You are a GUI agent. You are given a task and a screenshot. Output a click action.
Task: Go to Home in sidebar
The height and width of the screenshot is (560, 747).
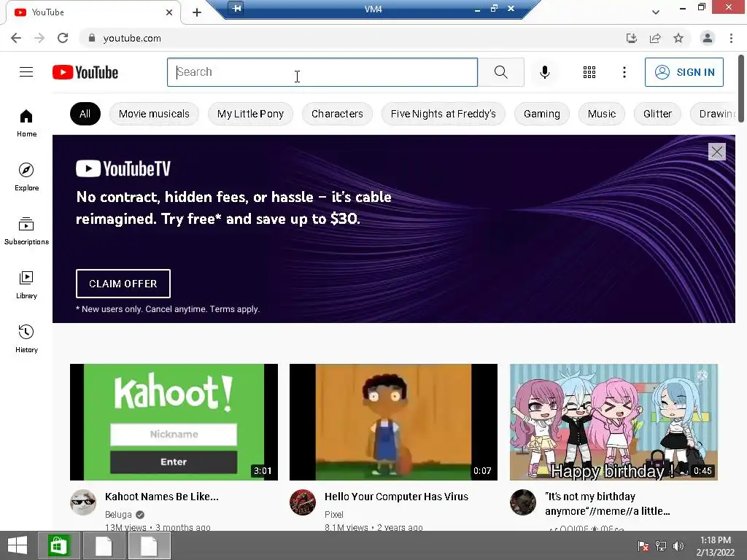click(x=26, y=122)
